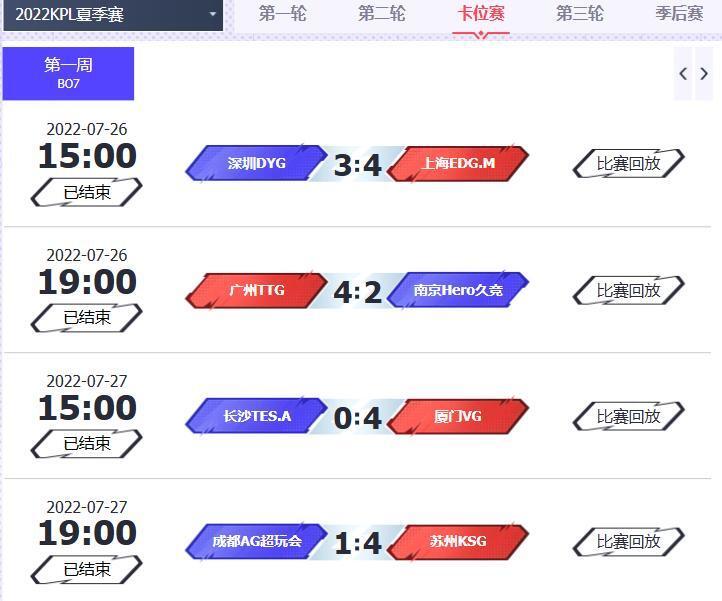Image resolution: width=722 pixels, height=601 pixels.
Task: Open the 2022KPL夏季赛 season dropdown
Action: 113,15
